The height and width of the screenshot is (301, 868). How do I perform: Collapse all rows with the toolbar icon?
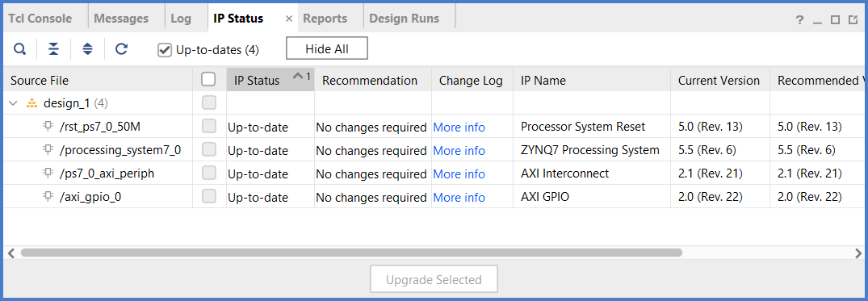coord(53,49)
